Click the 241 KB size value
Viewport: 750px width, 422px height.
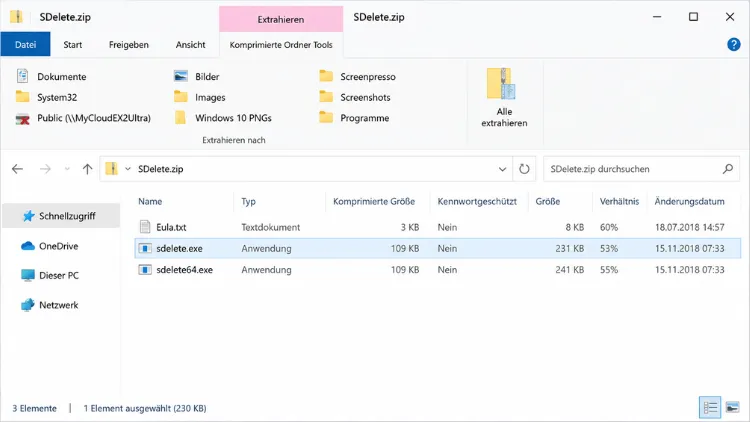pyautogui.click(x=570, y=269)
